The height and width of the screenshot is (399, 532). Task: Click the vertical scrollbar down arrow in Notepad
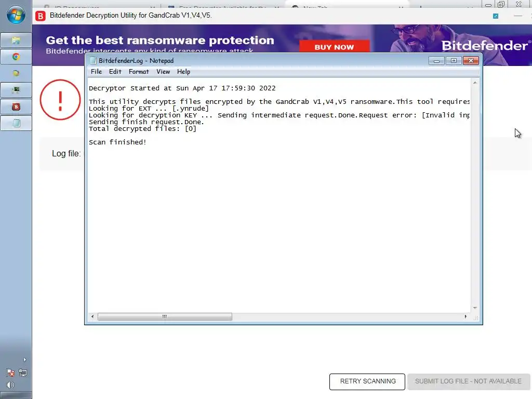(475, 308)
